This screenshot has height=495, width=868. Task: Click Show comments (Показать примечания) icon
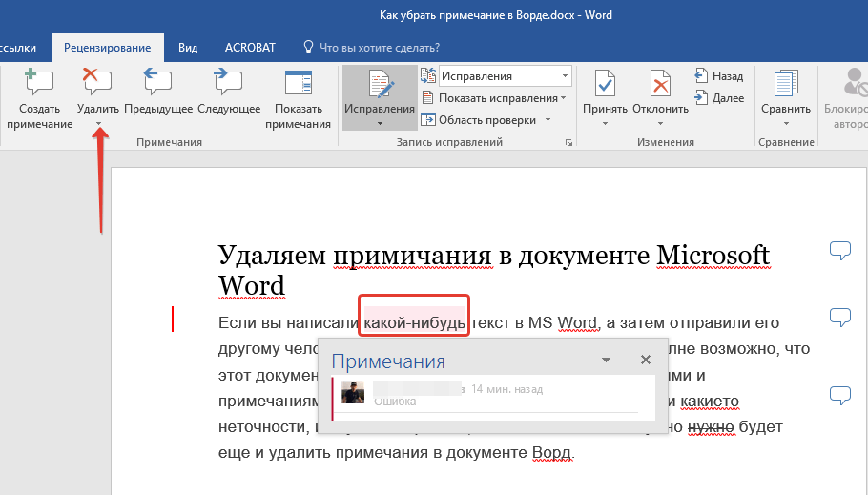[x=298, y=84]
